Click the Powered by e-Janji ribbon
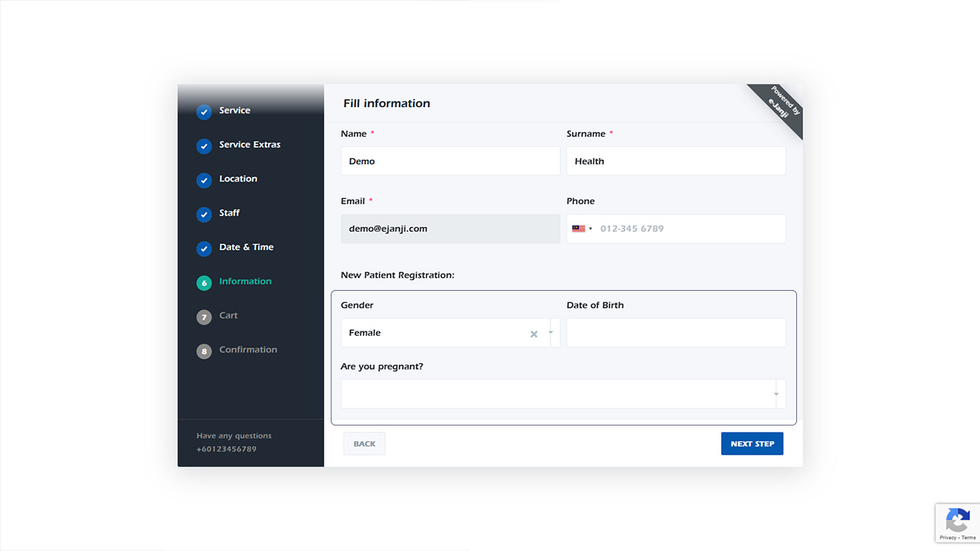The height and width of the screenshot is (551, 980). [782, 106]
